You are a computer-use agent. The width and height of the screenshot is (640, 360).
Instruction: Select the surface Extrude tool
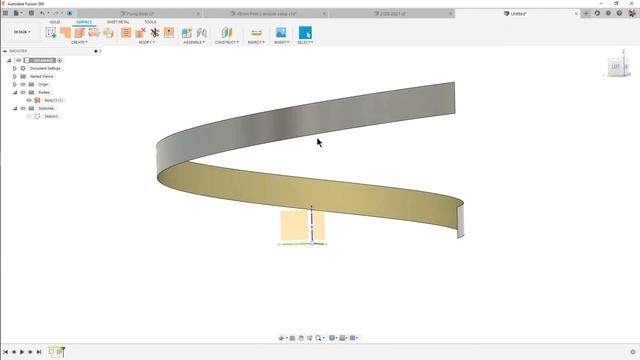(65, 33)
